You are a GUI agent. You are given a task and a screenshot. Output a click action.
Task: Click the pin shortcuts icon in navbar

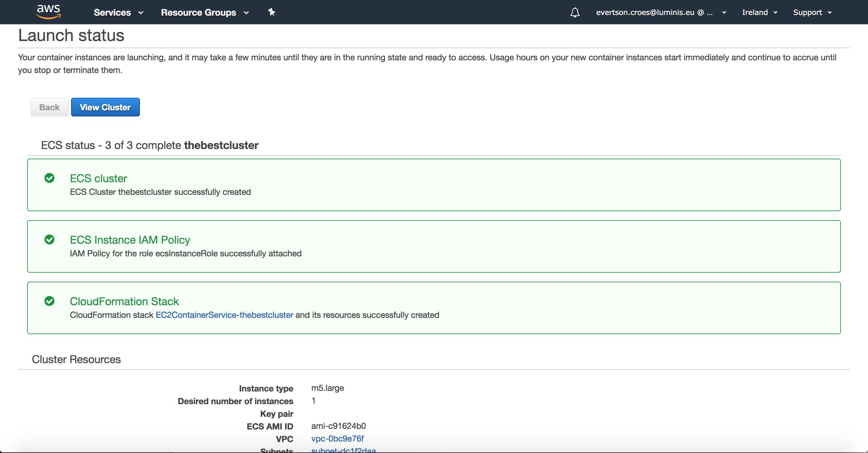272,12
